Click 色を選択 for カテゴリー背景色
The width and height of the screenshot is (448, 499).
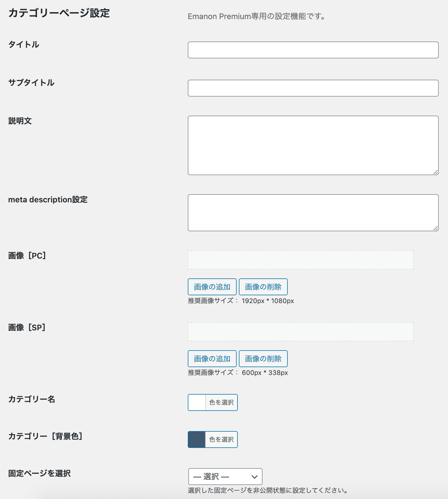tap(221, 440)
